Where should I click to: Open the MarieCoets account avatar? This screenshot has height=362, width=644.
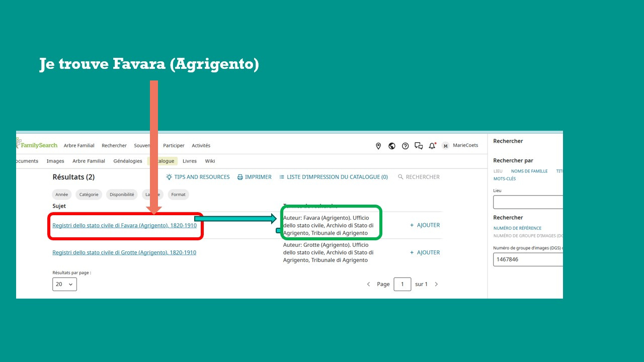tap(445, 146)
